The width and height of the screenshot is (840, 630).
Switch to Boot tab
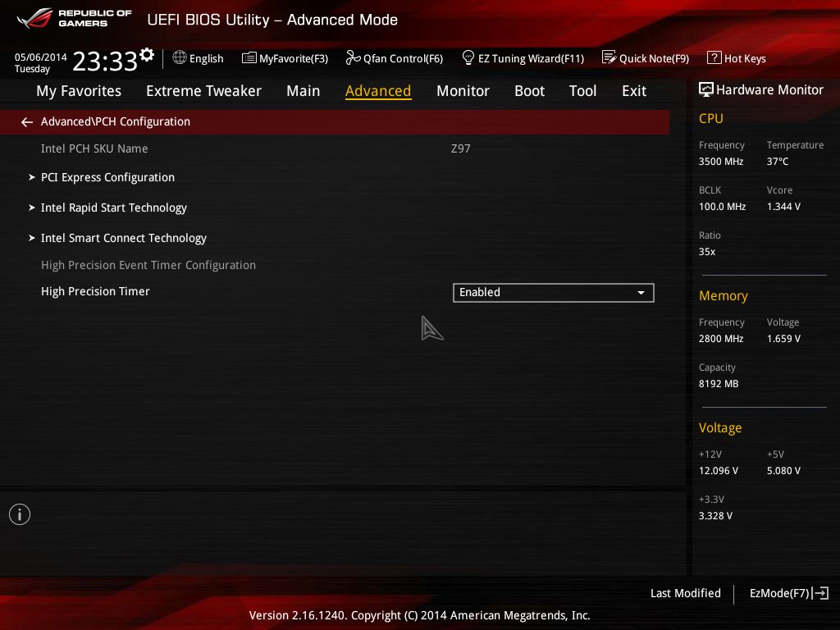[529, 91]
